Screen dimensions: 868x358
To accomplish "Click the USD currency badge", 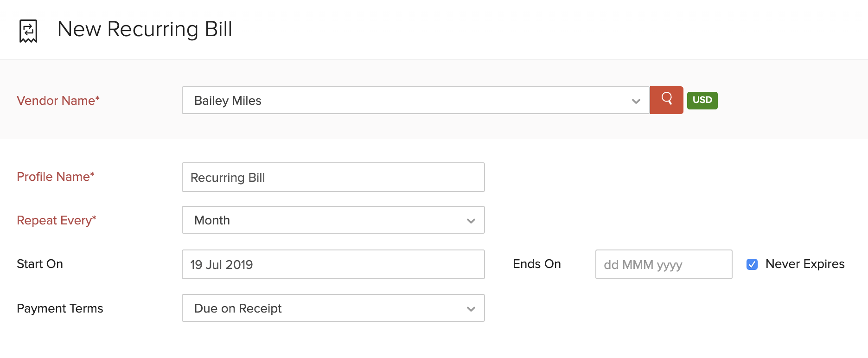I will [702, 100].
